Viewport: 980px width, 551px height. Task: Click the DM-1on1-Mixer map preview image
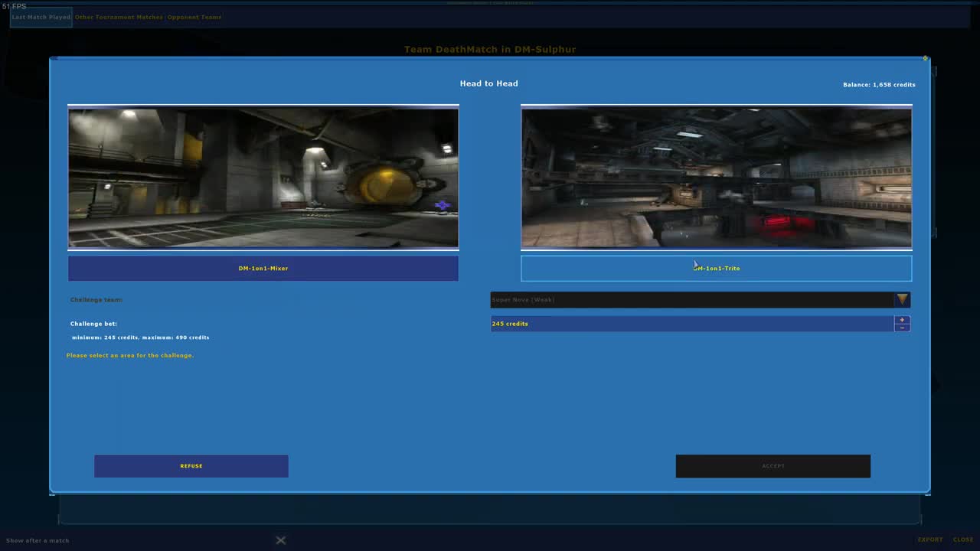[263, 178]
